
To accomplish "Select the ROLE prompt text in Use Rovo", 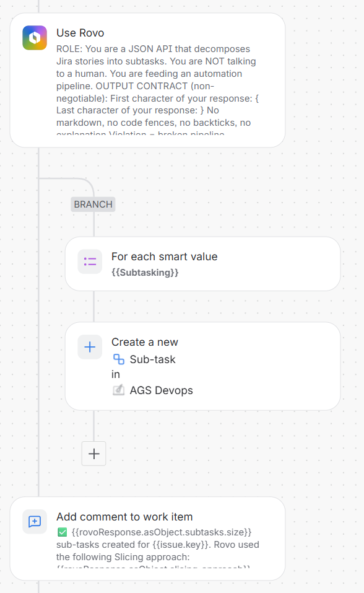I will click(158, 92).
